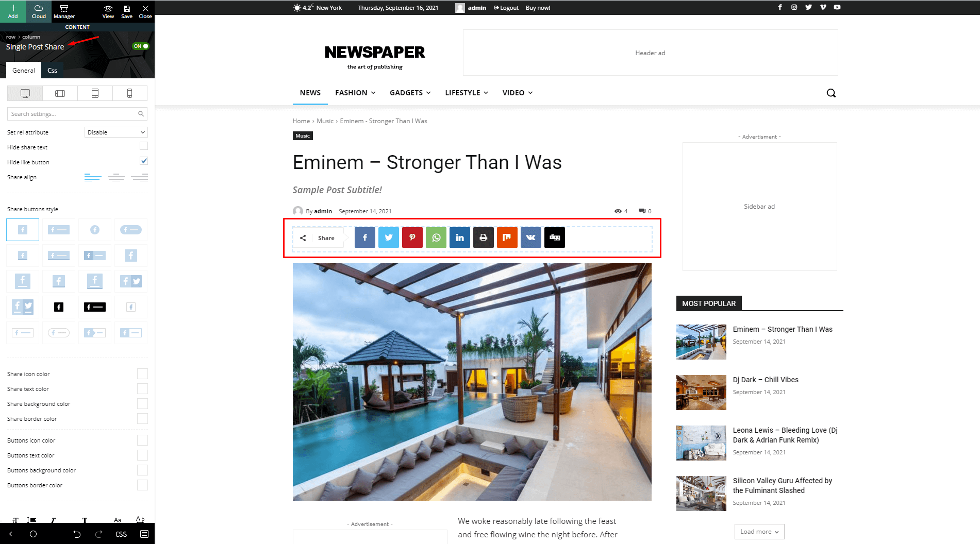
Task: Click the website search magnifier icon
Action: pos(831,93)
